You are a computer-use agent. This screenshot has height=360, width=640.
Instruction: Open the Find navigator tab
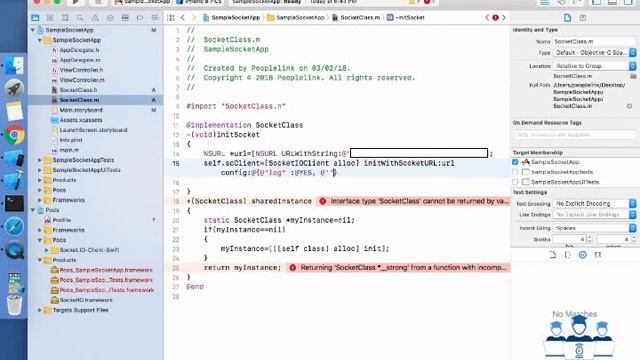80,18
